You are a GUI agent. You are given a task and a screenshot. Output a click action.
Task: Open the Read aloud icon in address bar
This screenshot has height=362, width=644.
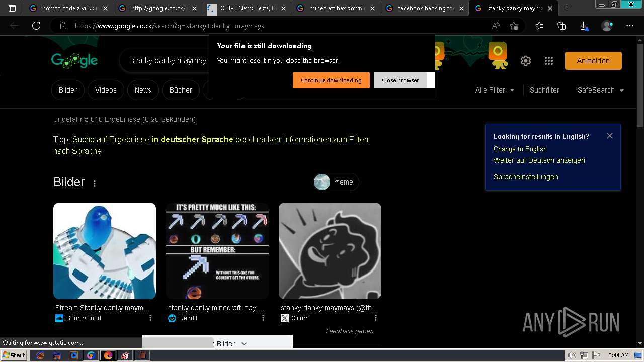point(496,26)
